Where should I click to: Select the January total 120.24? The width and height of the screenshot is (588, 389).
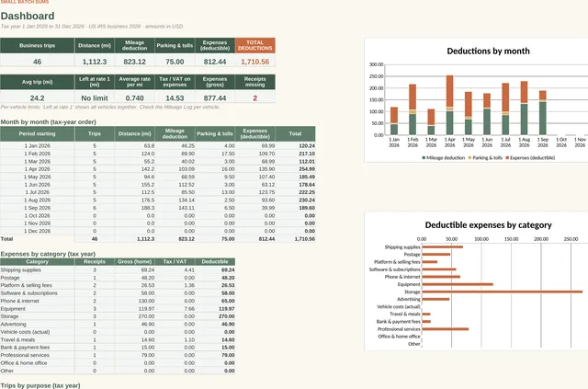tap(307, 145)
